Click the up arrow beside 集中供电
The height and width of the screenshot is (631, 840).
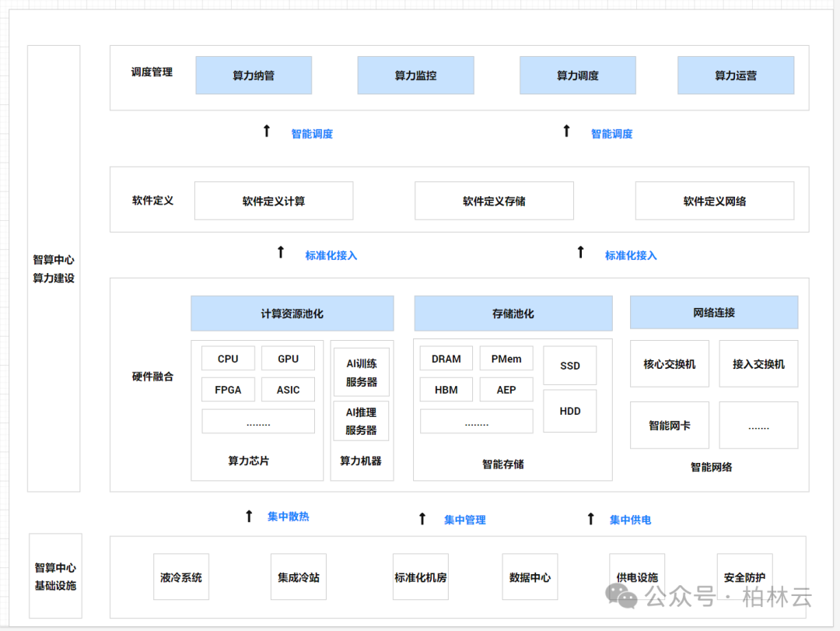[x=590, y=519]
